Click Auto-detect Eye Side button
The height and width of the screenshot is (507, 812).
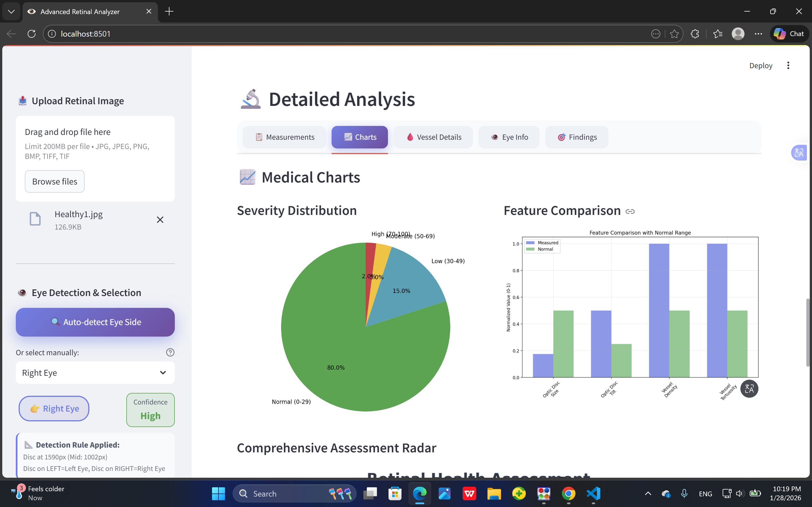[95, 322]
